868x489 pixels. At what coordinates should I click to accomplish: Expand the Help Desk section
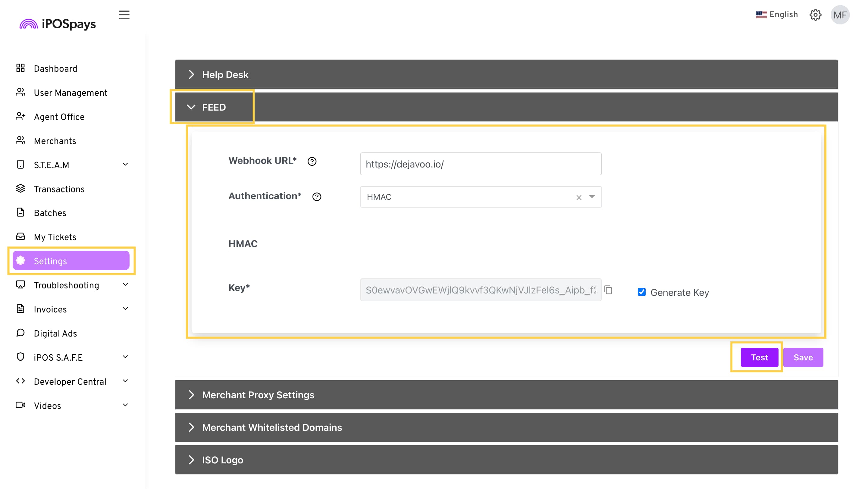pos(506,74)
